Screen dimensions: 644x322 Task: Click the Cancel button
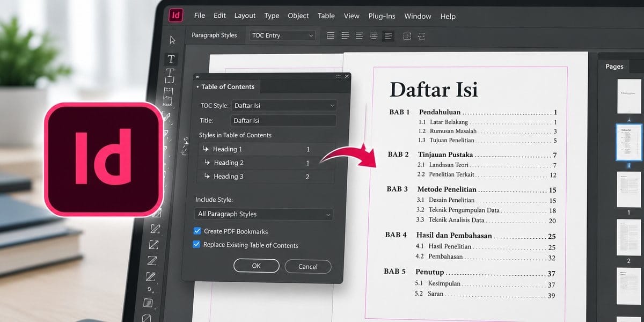(308, 267)
